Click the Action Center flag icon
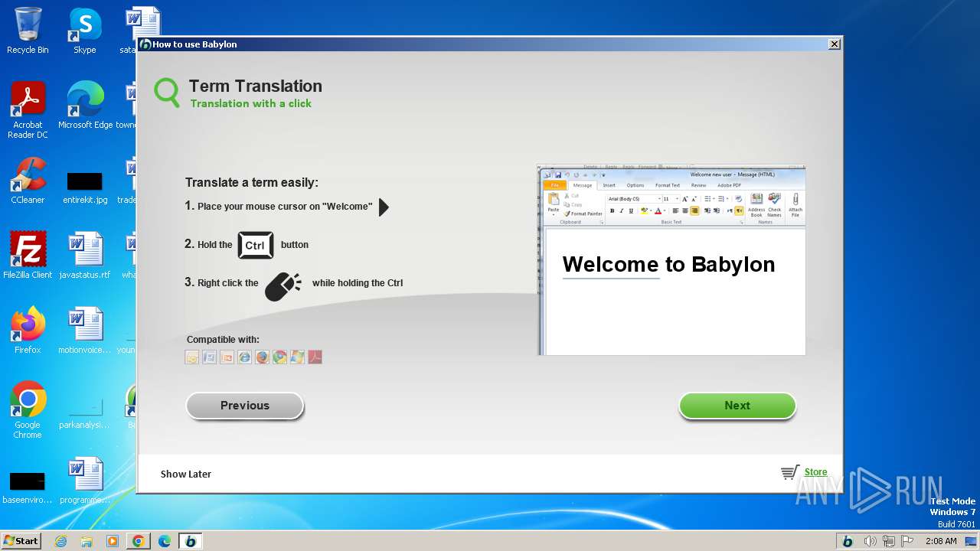 pos(907,541)
